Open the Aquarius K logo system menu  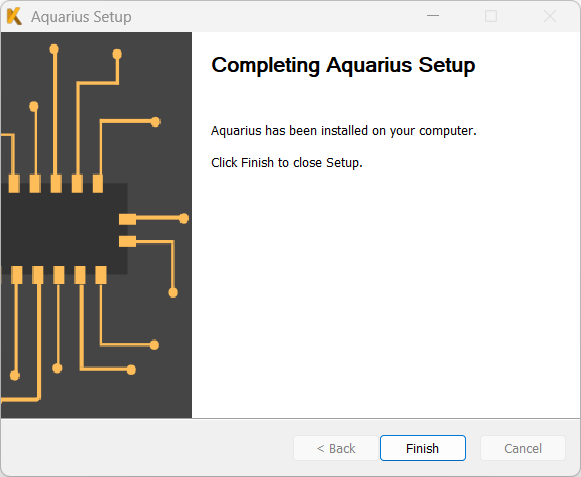(x=14, y=17)
